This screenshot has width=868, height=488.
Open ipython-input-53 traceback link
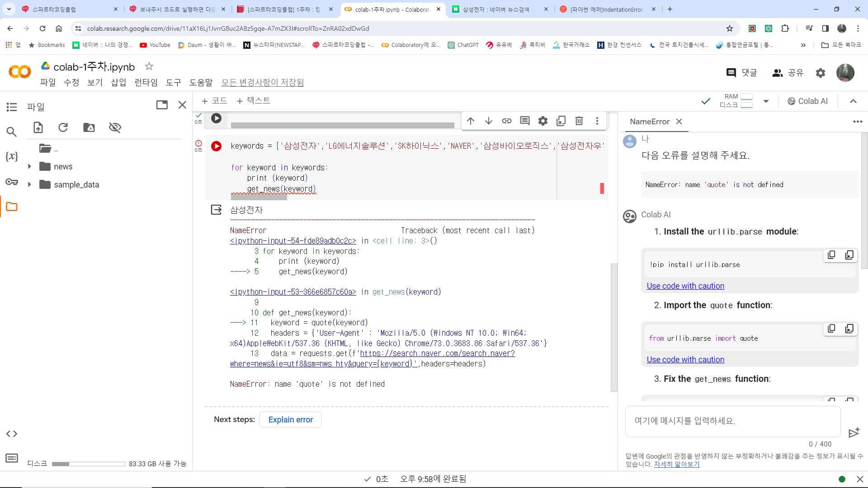tap(293, 292)
